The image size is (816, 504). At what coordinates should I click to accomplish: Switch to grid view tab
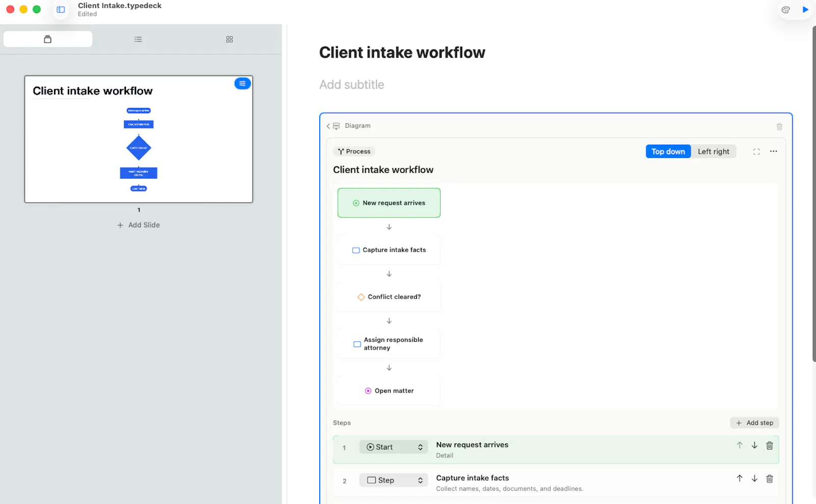(229, 39)
